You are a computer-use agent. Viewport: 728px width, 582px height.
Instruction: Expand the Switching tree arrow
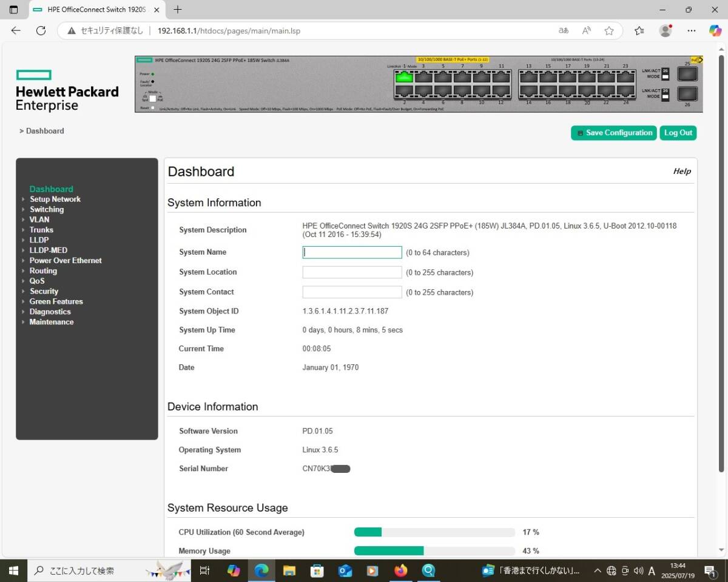(24, 210)
